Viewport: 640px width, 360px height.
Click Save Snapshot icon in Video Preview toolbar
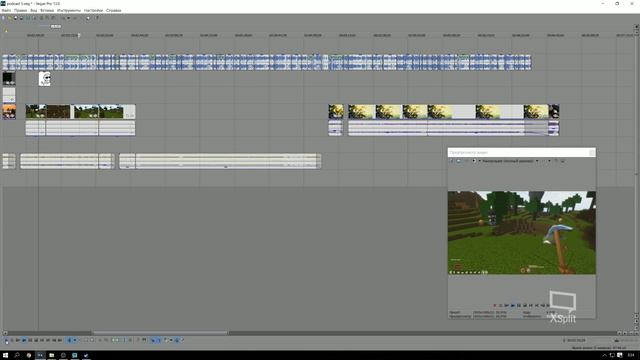coord(562,161)
